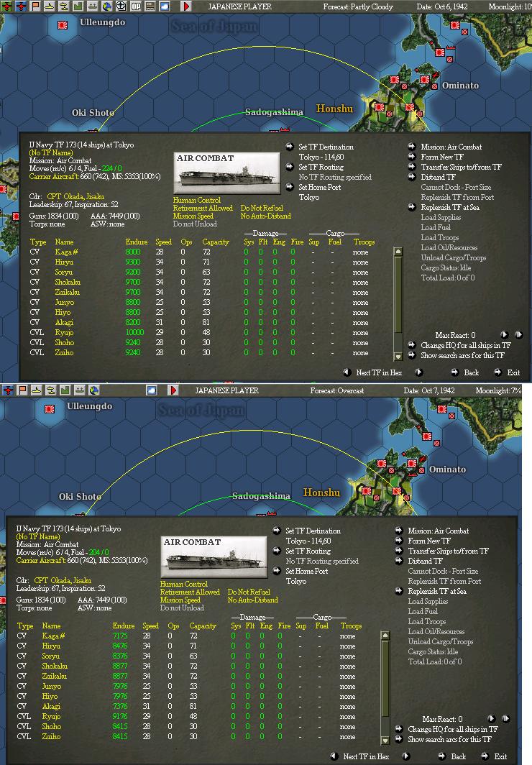The height and width of the screenshot is (765, 532).
Task: Click the flag icon in Oct 6 toolbar
Action: click(35, 6)
